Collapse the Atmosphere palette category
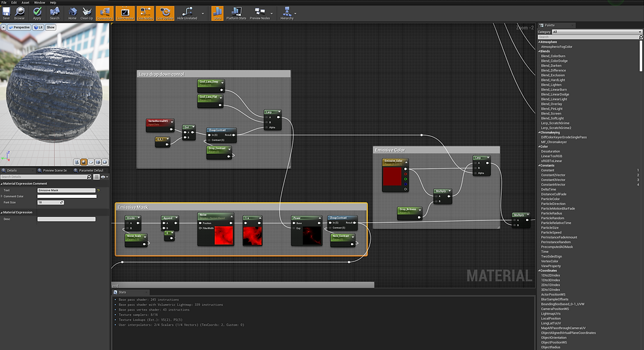 [539, 42]
